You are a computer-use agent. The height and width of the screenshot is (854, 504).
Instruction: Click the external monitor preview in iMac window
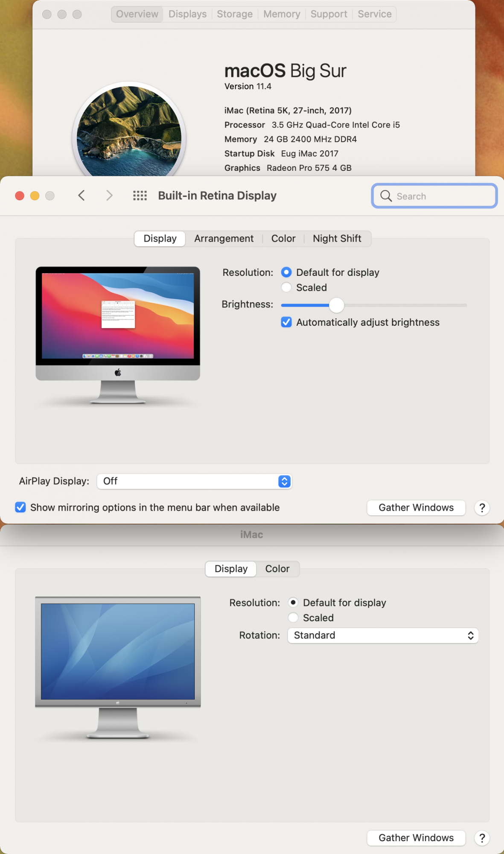[118, 667]
